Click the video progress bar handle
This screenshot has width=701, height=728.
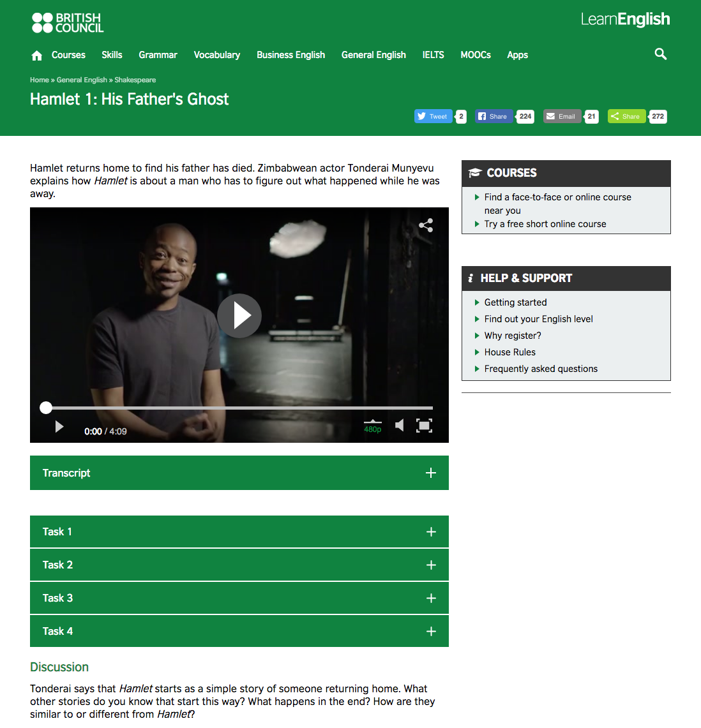point(46,408)
